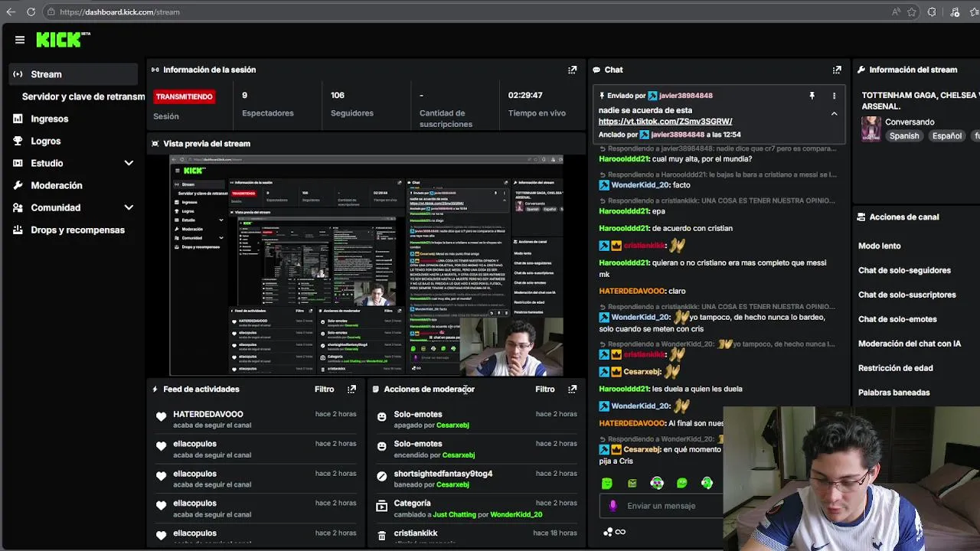This screenshot has height=551, width=980.
Task: Select the green emote with pink sunglasses
Action: click(657, 483)
